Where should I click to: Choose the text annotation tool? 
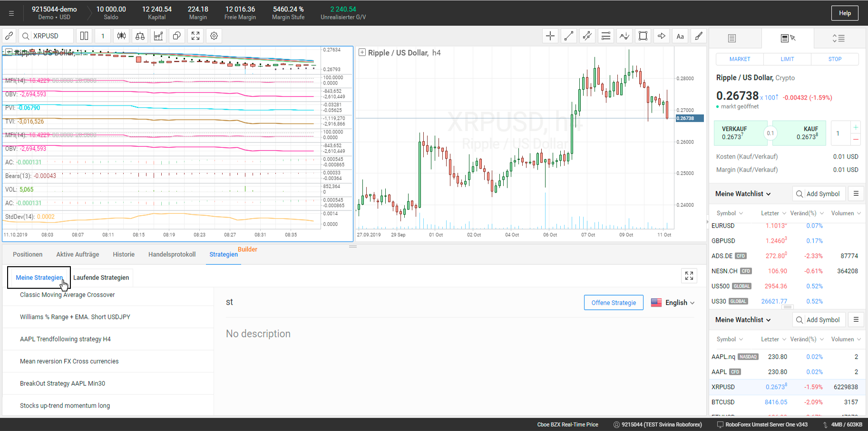(680, 36)
